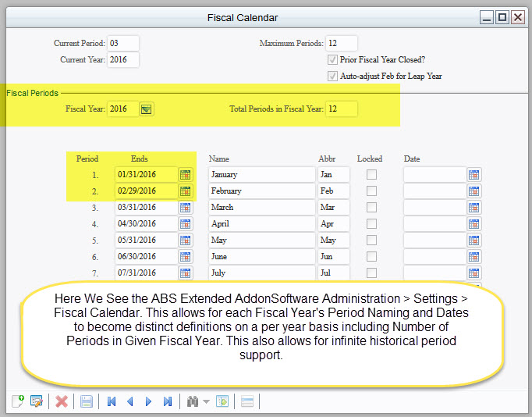The height and width of the screenshot is (417, 532).
Task: Click the New Record toolbar icon
Action: pyautogui.click(x=17, y=401)
